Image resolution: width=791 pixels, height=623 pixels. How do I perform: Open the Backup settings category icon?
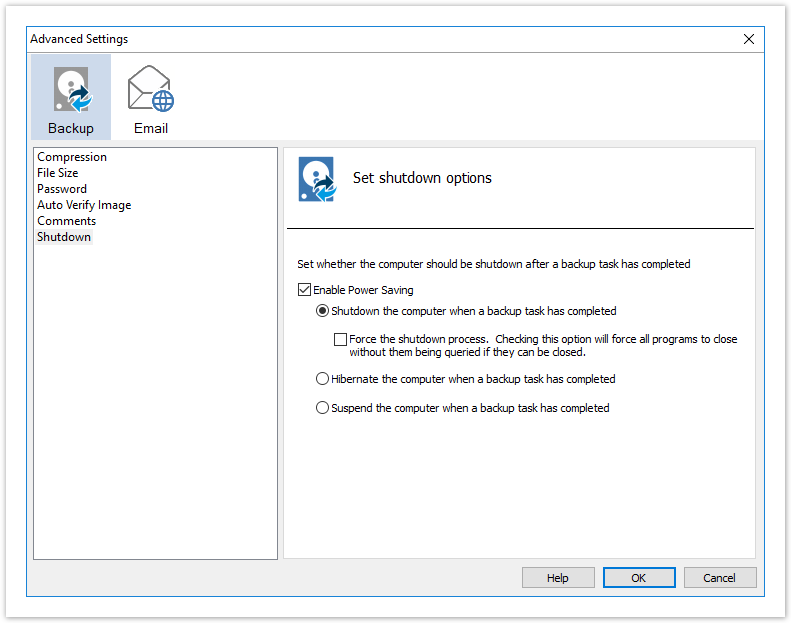tap(71, 97)
